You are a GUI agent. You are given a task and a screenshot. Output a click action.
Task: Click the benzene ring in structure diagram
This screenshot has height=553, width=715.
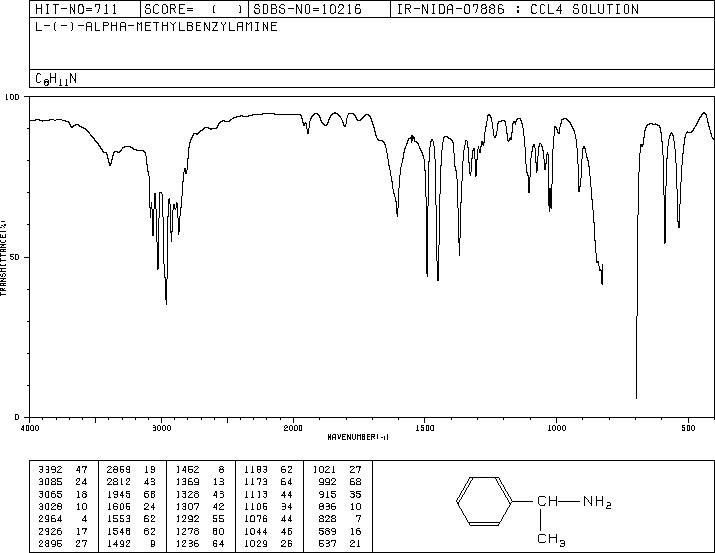(484, 501)
